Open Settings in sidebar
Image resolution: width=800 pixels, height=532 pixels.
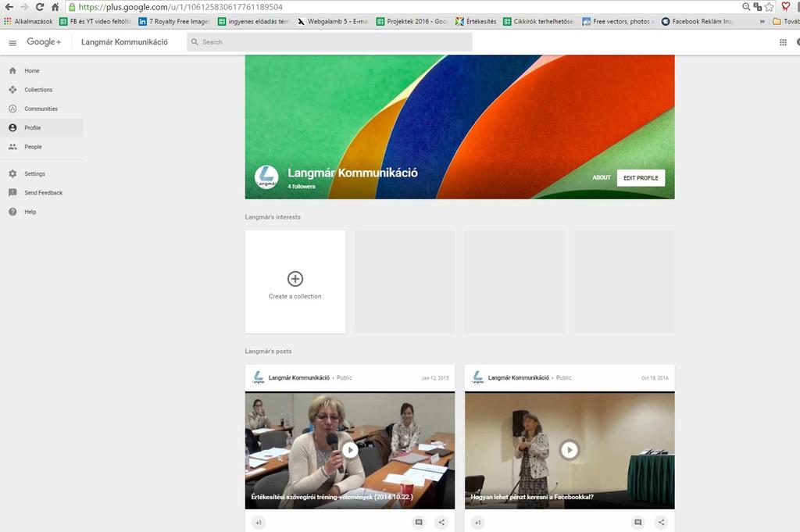pos(42,174)
